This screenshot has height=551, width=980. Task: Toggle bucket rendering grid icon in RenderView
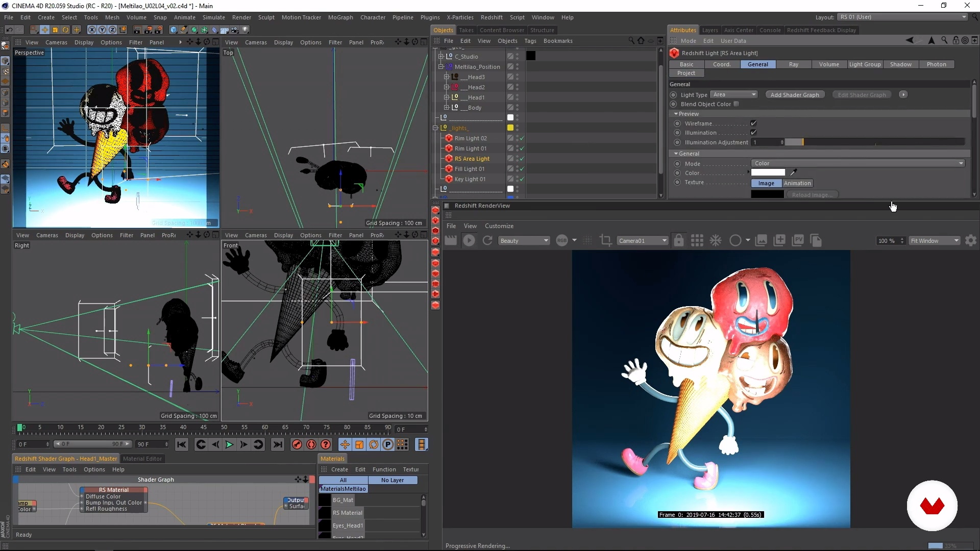coord(697,240)
